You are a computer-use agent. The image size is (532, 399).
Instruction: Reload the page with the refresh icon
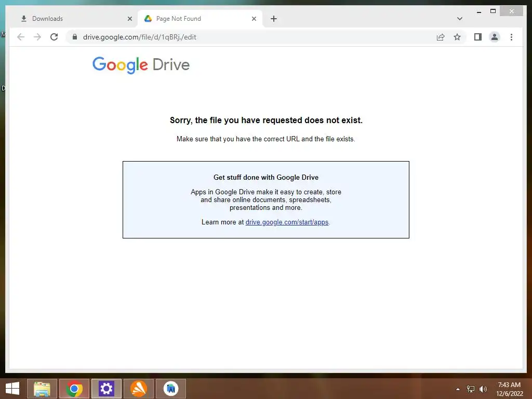[x=54, y=37]
